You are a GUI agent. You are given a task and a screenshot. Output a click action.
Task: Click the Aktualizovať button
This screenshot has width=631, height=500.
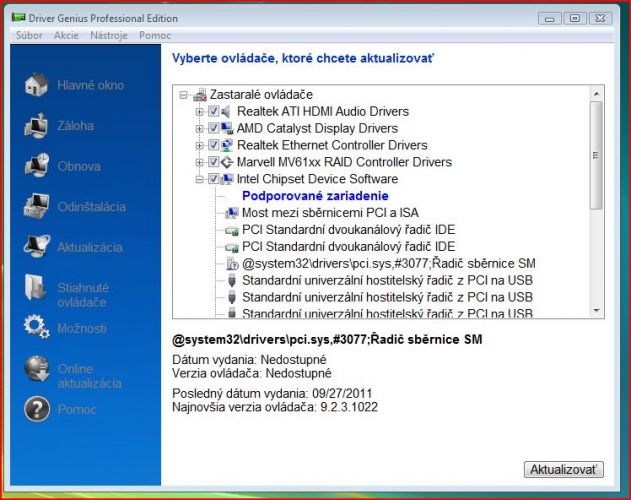(x=564, y=469)
